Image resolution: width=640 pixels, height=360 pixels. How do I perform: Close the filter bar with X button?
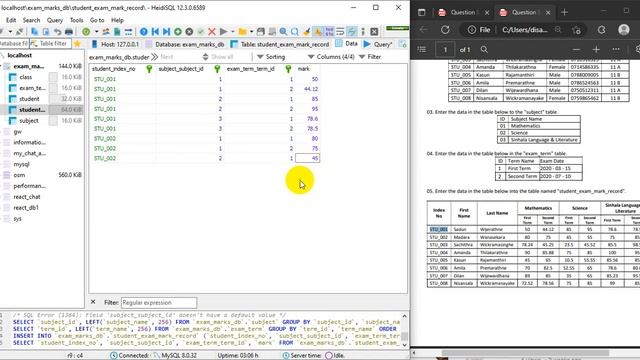click(x=93, y=302)
